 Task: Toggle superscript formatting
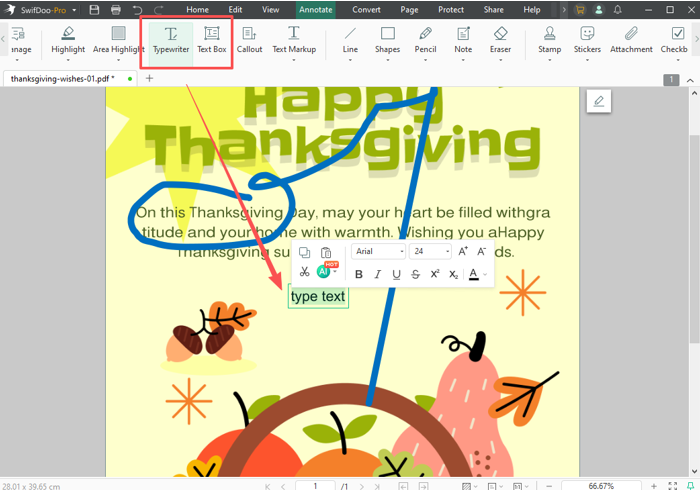(x=435, y=274)
